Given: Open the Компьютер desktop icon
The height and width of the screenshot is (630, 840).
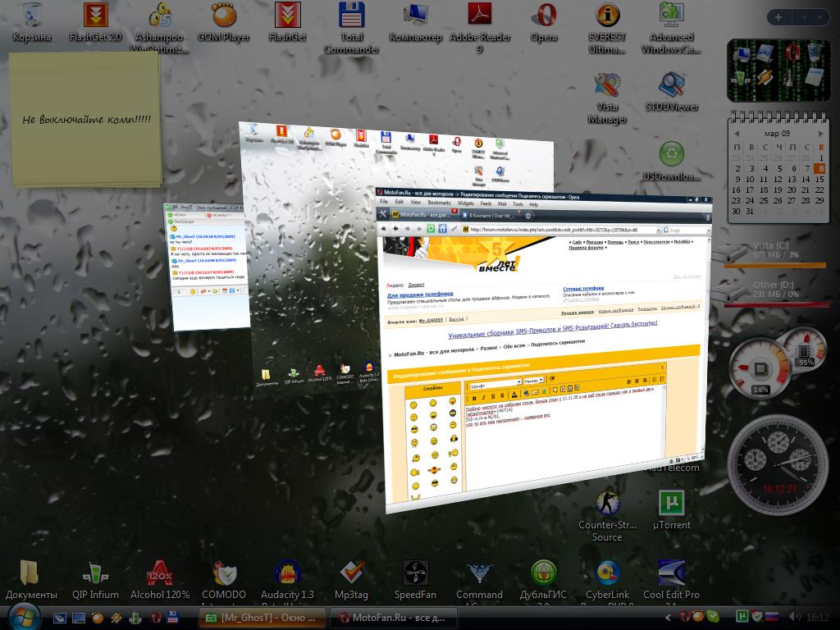Looking at the screenshot, I should click(x=416, y=22).
